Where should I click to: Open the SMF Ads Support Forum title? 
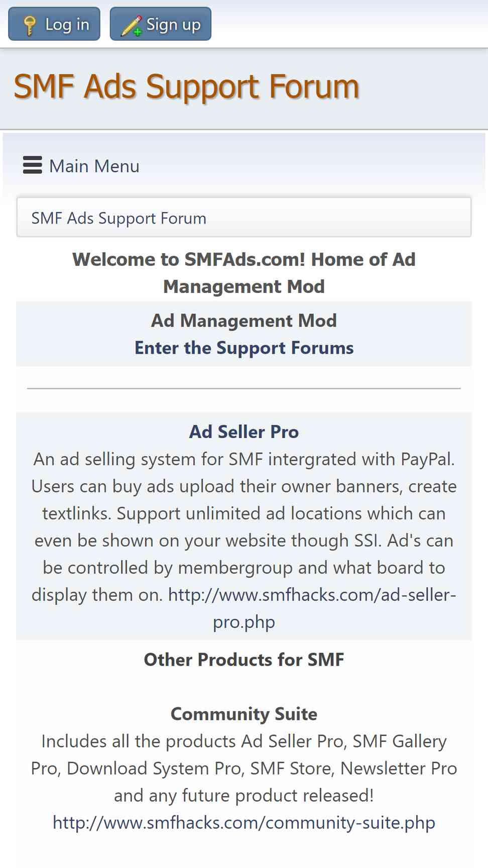(x=186, y=86)
